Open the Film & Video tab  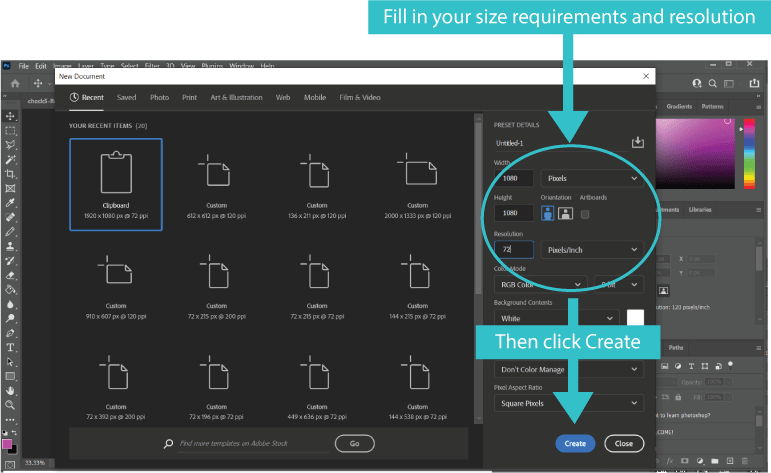360,98
